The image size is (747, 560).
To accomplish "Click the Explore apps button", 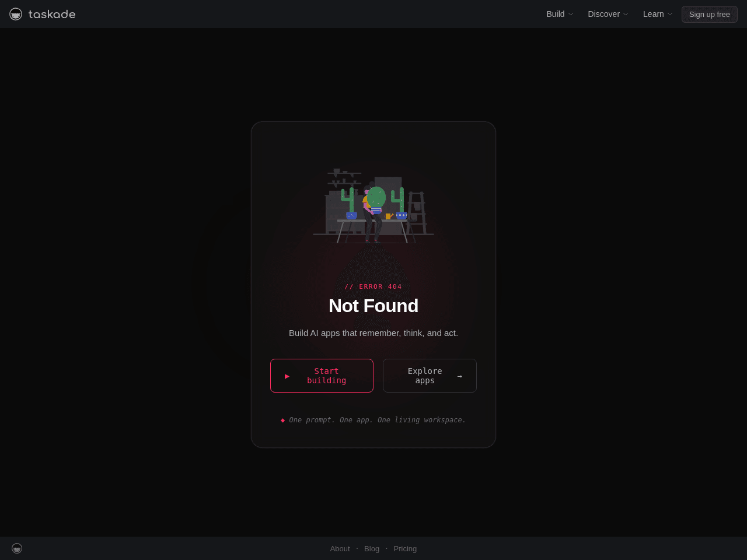I will pos(430,376).
